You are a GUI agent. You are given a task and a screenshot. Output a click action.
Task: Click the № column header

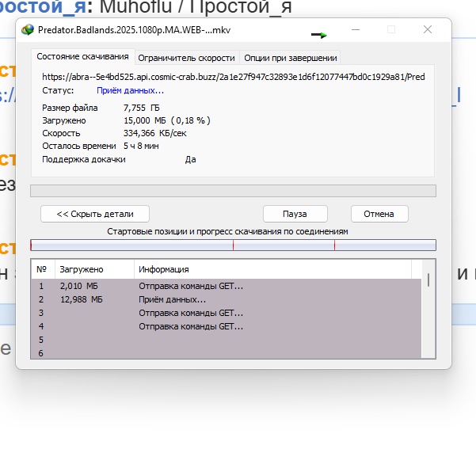[43, 269]
